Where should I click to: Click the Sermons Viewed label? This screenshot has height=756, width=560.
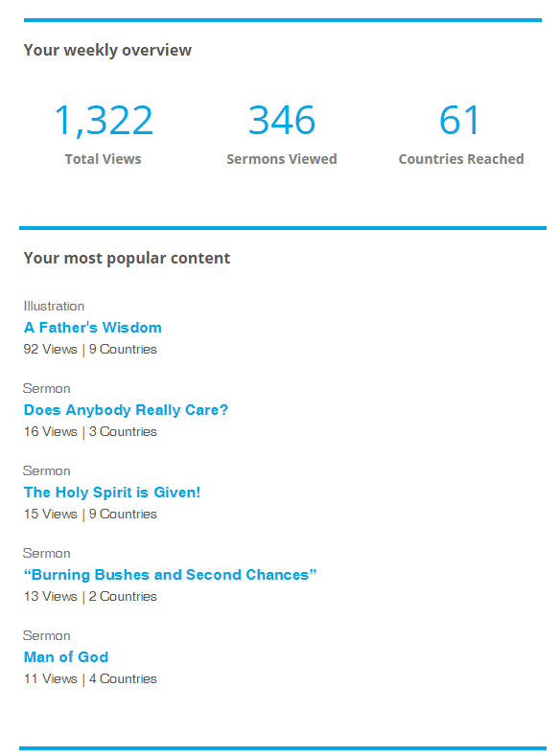[x=282, y=159]
